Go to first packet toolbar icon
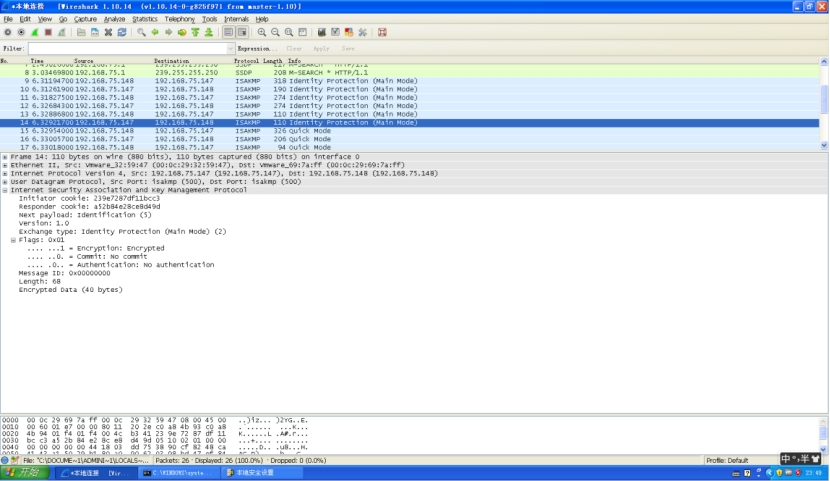This screenshot has height=481, width=830. tap(195, 32)
